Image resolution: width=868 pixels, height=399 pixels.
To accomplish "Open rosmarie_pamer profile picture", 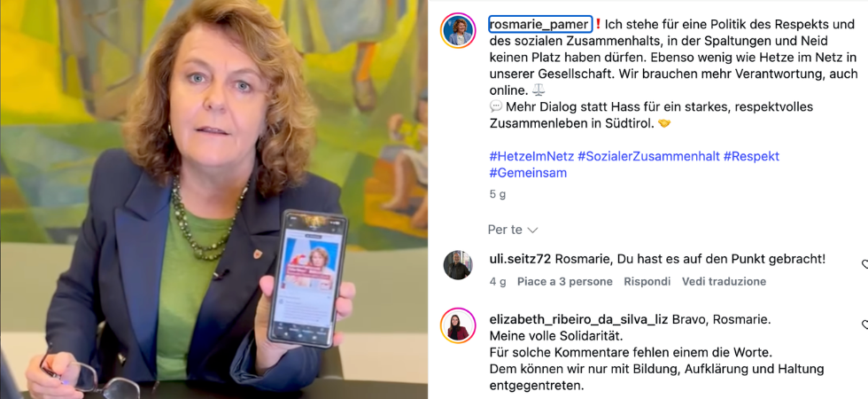I will (458, 30).
